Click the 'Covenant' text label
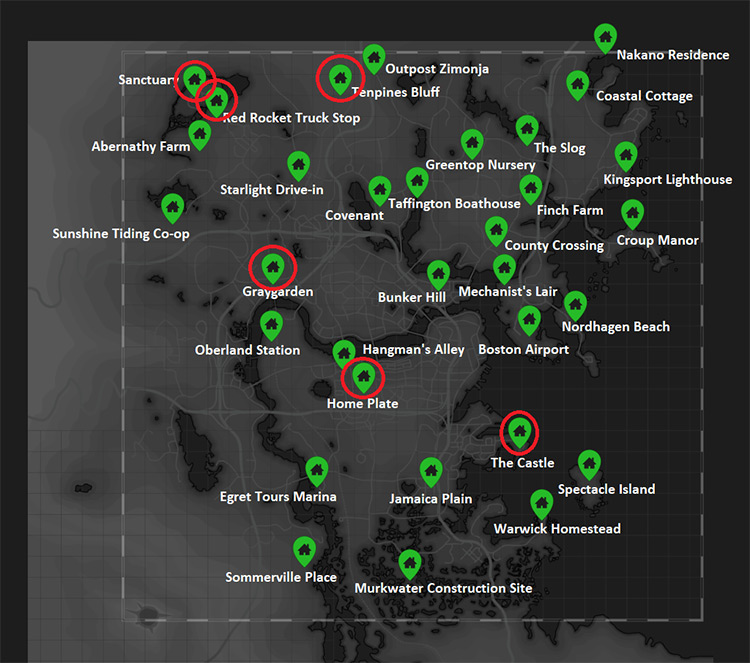Image resolution: width=750 pixels, height=663 pixels. pyautogui.click(x=354, y=216)
